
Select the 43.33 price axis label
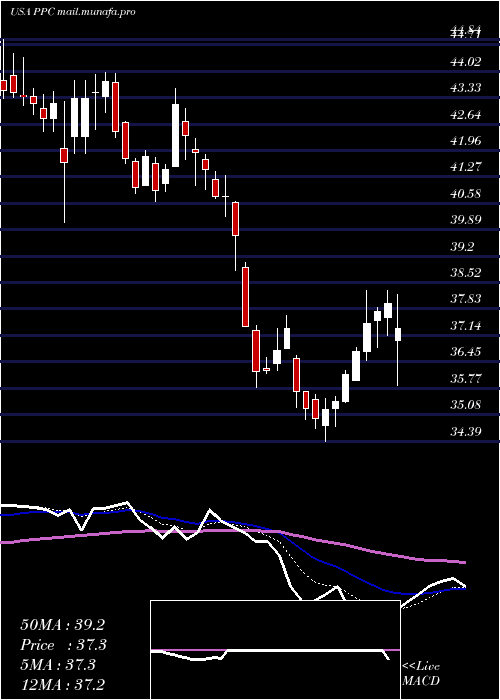[x=466, y=88]
